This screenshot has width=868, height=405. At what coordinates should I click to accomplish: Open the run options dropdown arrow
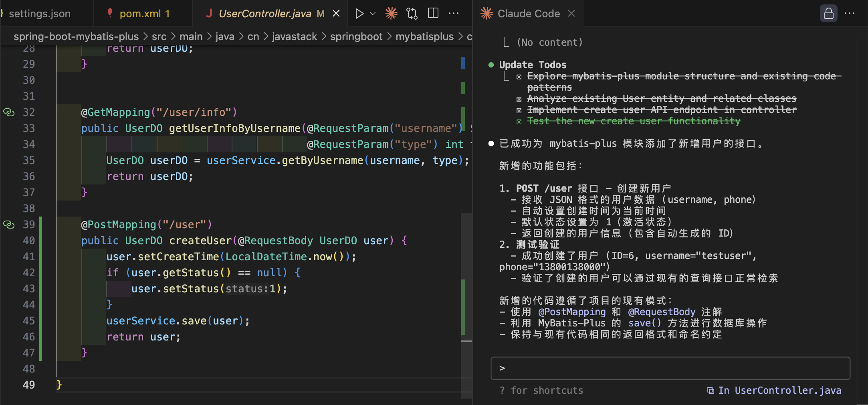click(373, 14)
